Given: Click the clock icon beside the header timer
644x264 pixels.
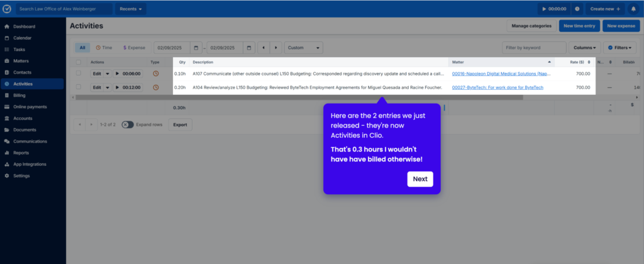Looking at the screenshot, I should (577, 9).
